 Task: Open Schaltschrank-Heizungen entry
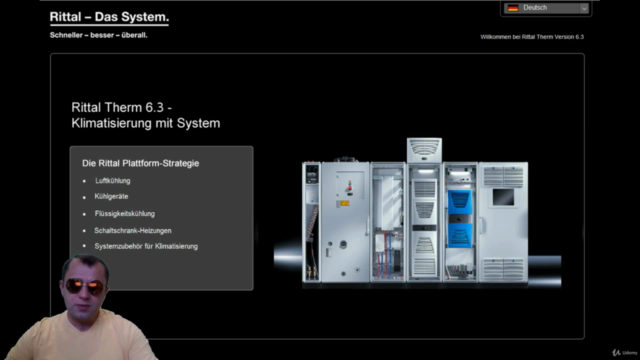[133, 231]
